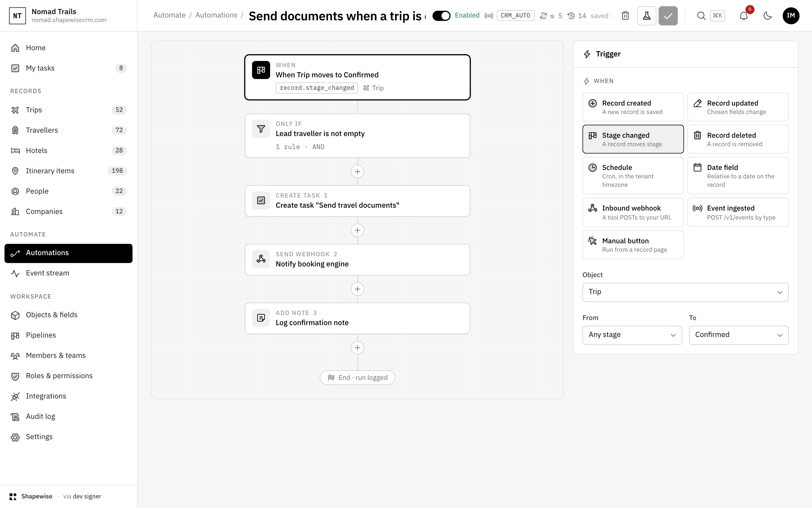Image resolution: width=812 pixels, height=508 pixels.
Task: Select the Record created trigger
Action: (633, 107)
